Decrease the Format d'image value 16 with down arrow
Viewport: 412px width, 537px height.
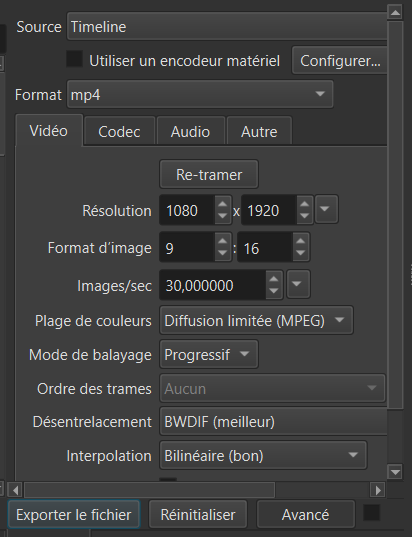click(300, 253)
